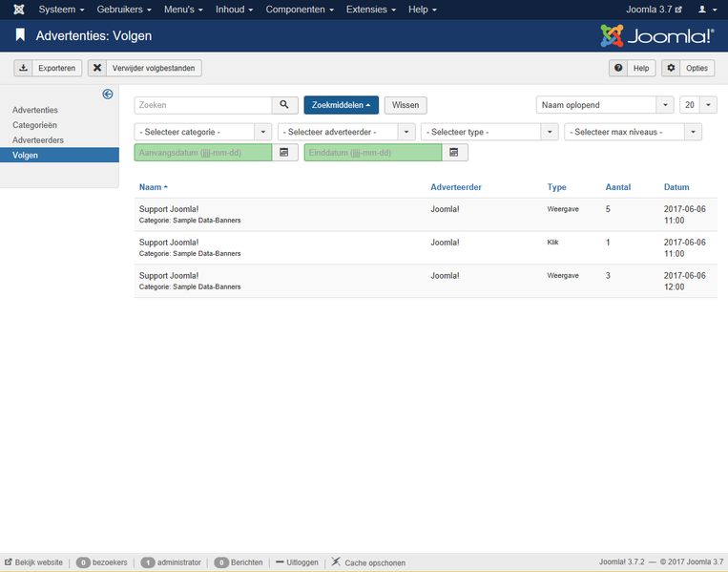Click the Joomla logo icon in the top bar

18,10
